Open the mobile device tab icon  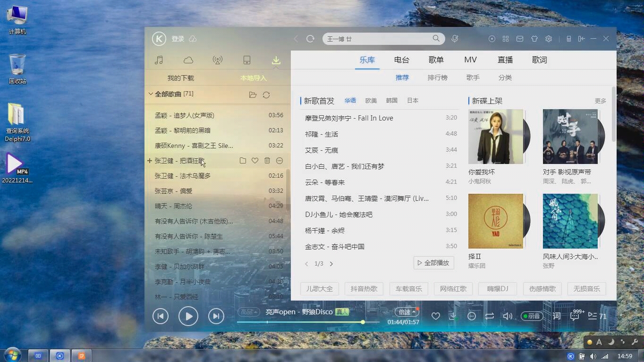[x=247, y=60]
